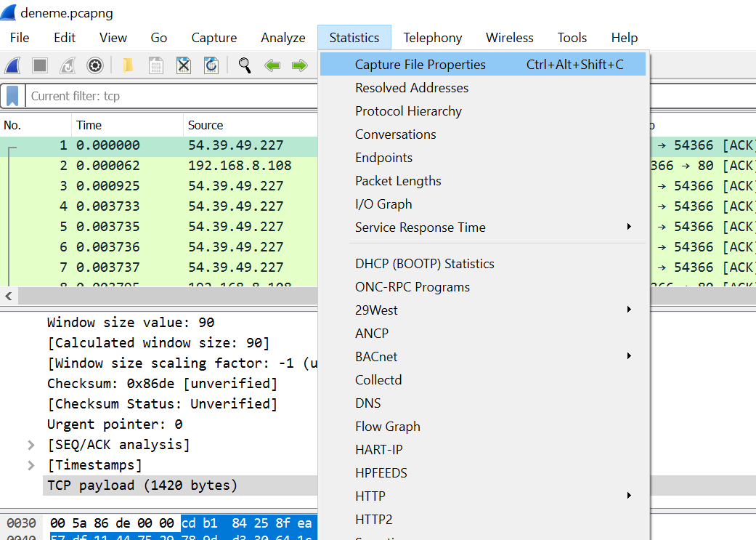The height and width of the screenshot is (540, 756).
Task: Select packet 7 at time 0.003737
Action: click(158, 267)
